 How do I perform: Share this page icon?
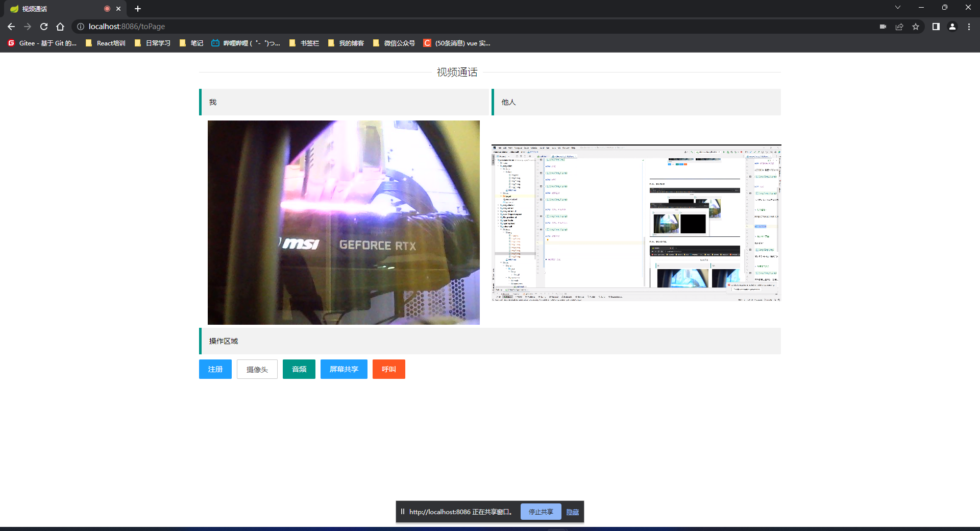[899, 27]
